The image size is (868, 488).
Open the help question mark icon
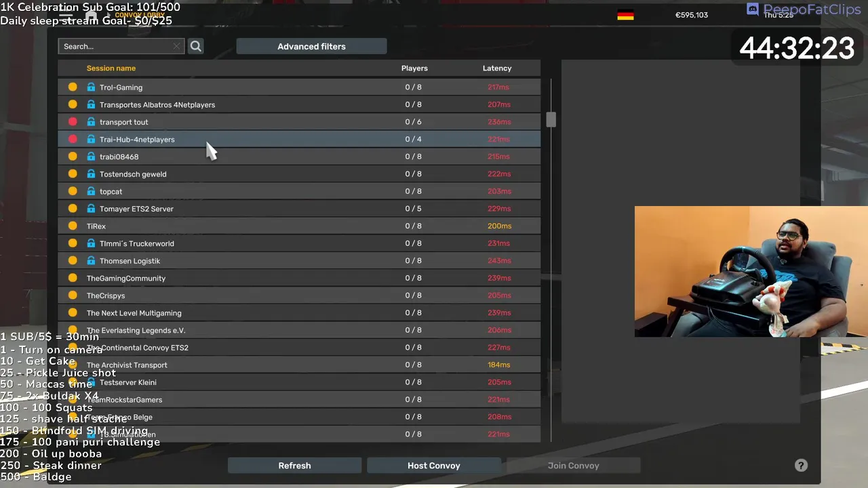(x=801, y=466)
